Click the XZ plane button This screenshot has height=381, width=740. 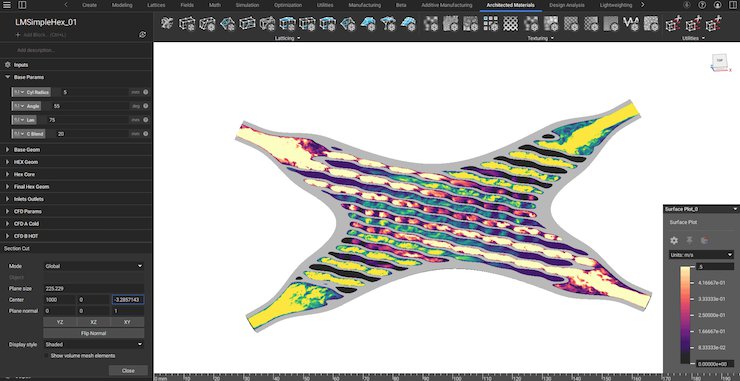coord(93,322)
